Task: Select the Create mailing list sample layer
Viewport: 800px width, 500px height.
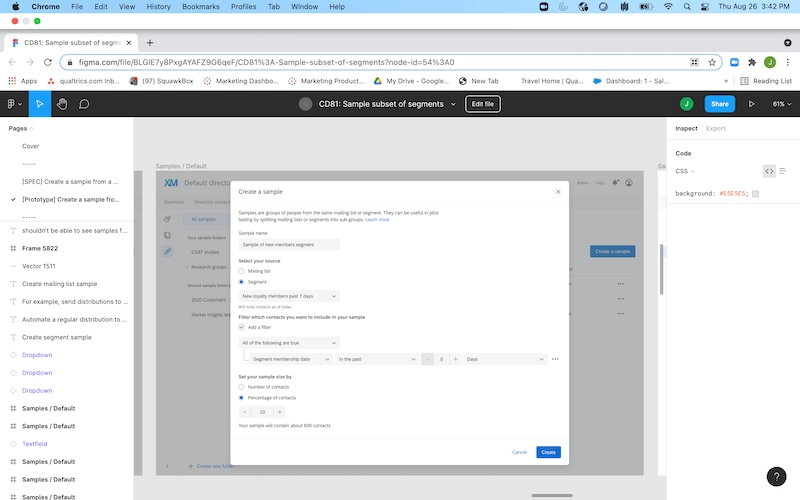Action: 60,284
